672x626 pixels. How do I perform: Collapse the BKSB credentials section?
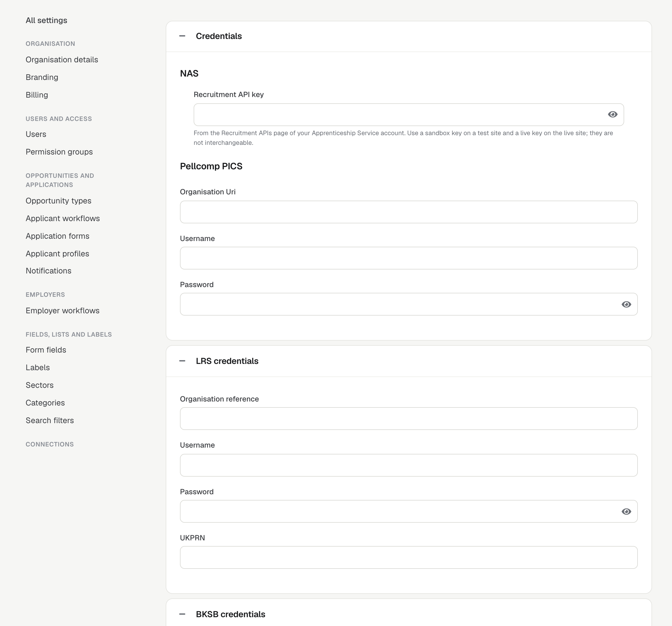(x=182, y=614)
